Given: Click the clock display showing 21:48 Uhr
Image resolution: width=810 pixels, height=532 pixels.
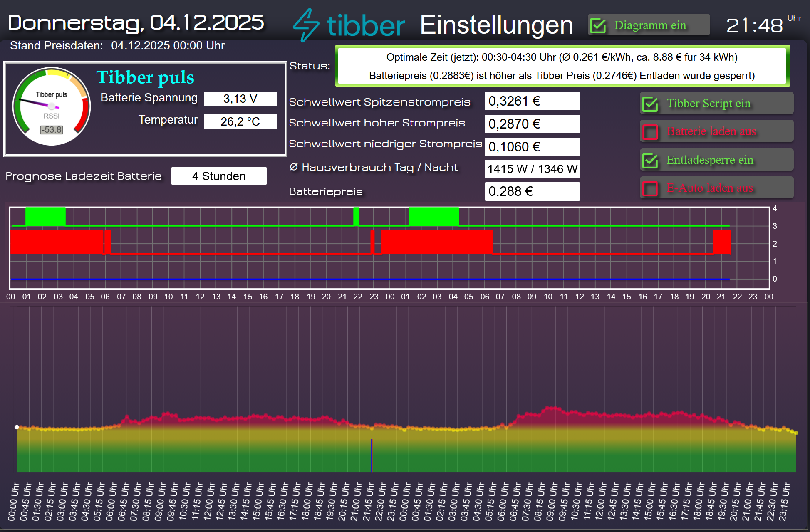Looking at the screenshot, I should (x=754, y=25).
